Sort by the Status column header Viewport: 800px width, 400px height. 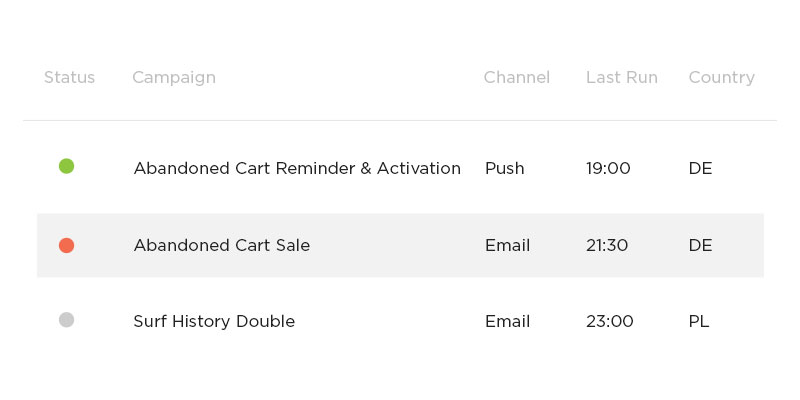pyautogui.click(x=69, y=78)
